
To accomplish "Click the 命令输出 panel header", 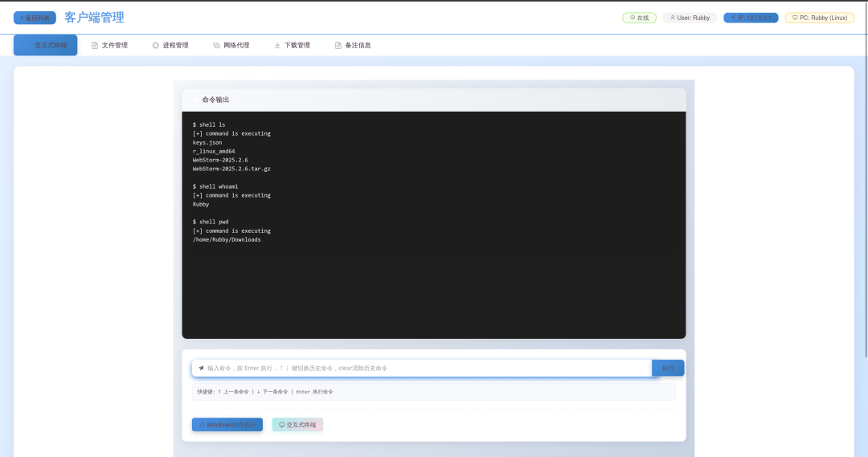I will point(434,100).
